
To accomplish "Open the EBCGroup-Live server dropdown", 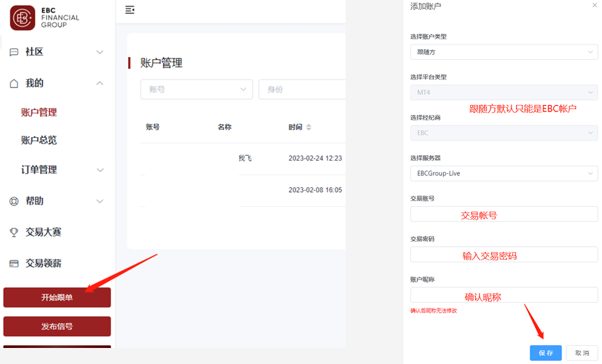I will [x=504, y=173].
